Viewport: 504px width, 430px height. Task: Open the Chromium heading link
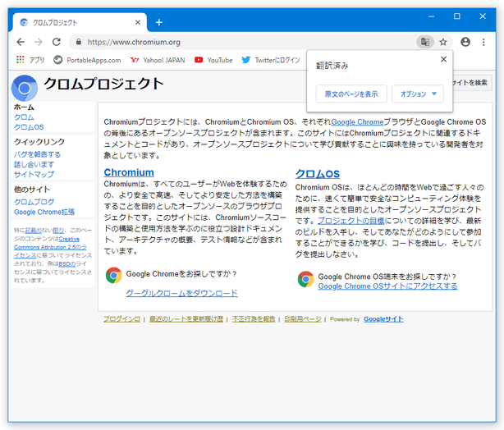[x=129, y=172]
